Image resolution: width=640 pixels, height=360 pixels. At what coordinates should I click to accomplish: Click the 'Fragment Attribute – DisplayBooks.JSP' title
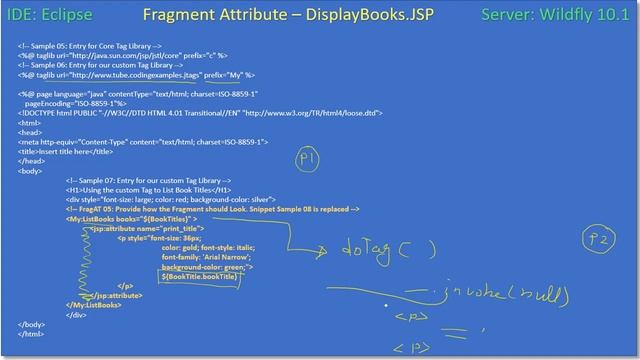(x=288, y=15)
